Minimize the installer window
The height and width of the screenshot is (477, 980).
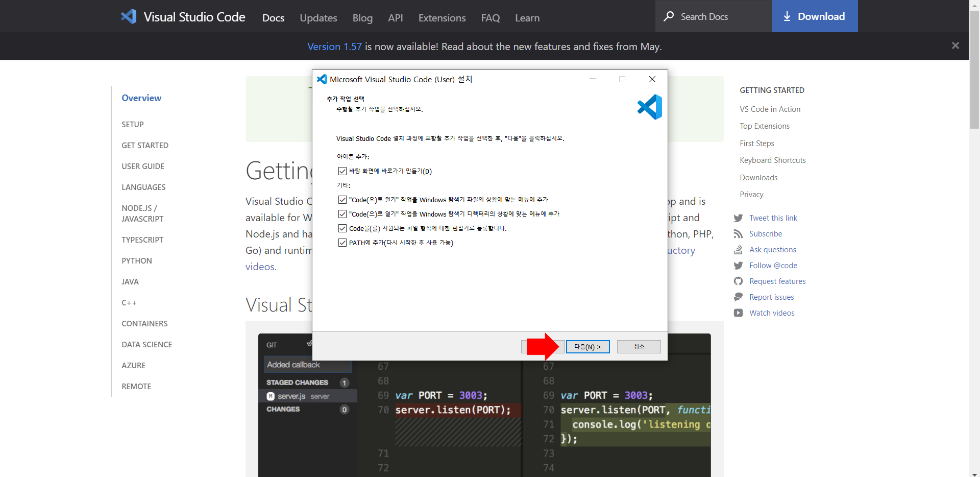coord(593,79)
